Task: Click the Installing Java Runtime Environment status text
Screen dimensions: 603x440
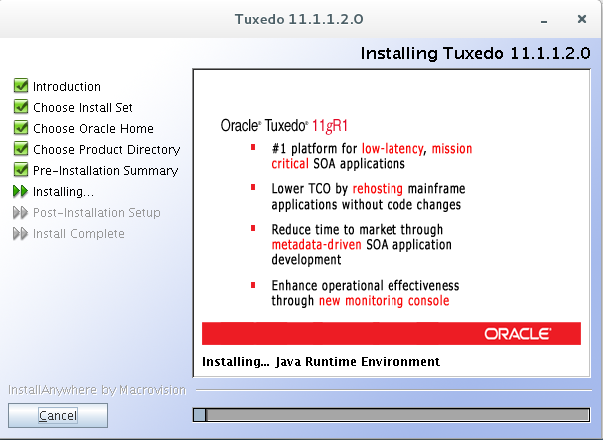Action: (x=321, y=362)
